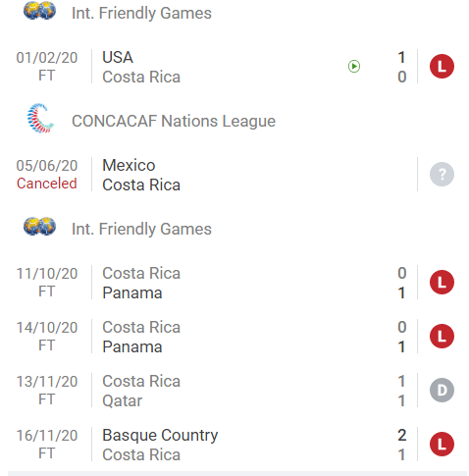Play video highlights for USA vs Costa Rica

pos(354,67)
